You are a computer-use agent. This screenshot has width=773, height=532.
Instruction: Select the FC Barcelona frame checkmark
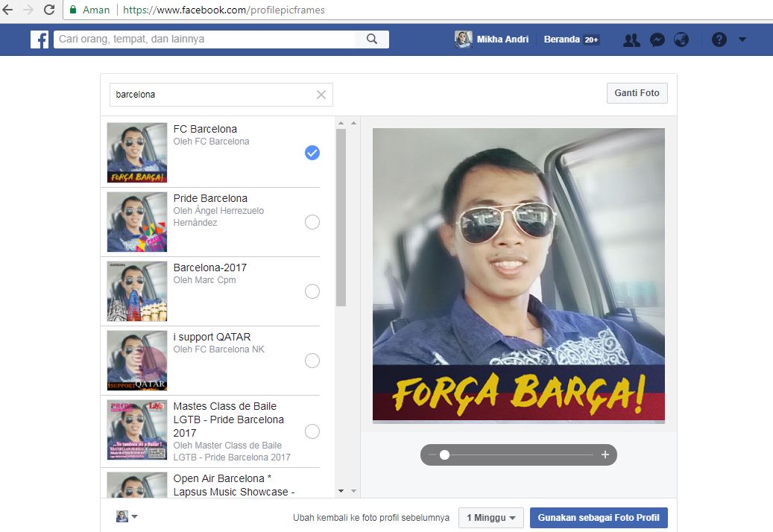pos(312,153)
